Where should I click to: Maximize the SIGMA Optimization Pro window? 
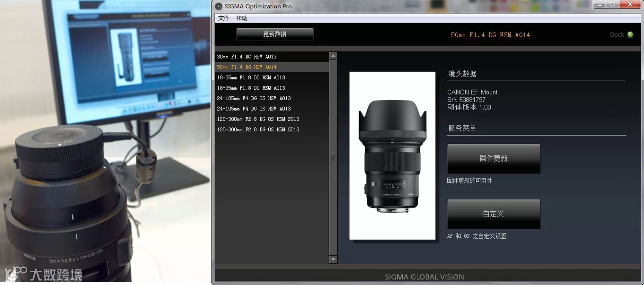pyautogui.click(x=613, y=5)
